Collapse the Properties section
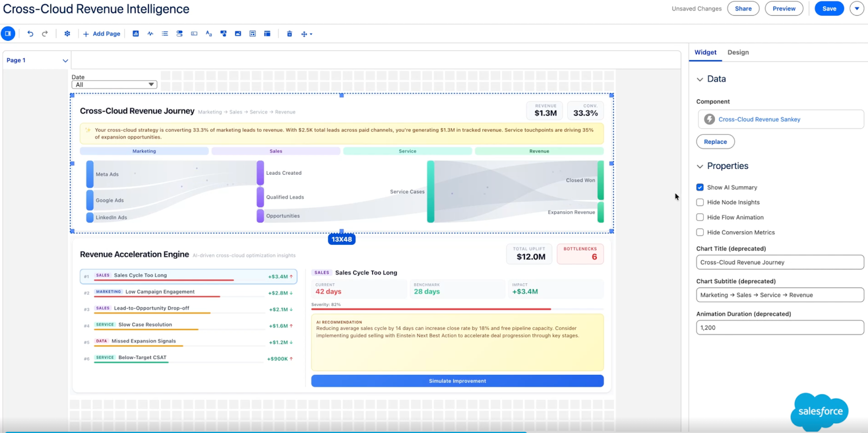Screen dimensions: 868x433 tap(700, 166)
